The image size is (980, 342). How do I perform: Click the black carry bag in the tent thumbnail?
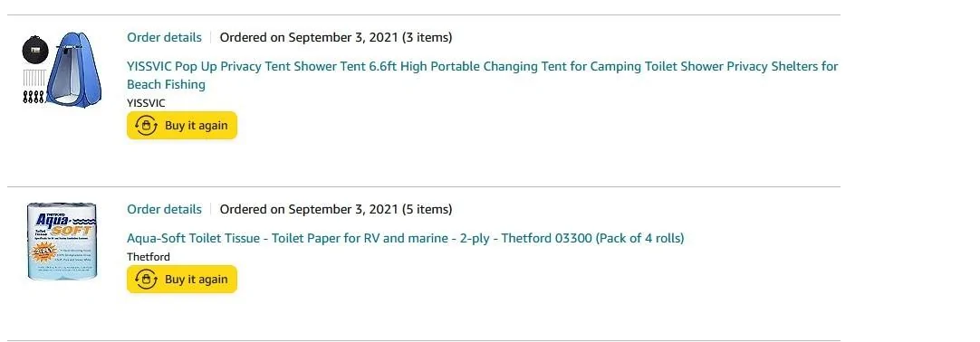coord(35,51)
